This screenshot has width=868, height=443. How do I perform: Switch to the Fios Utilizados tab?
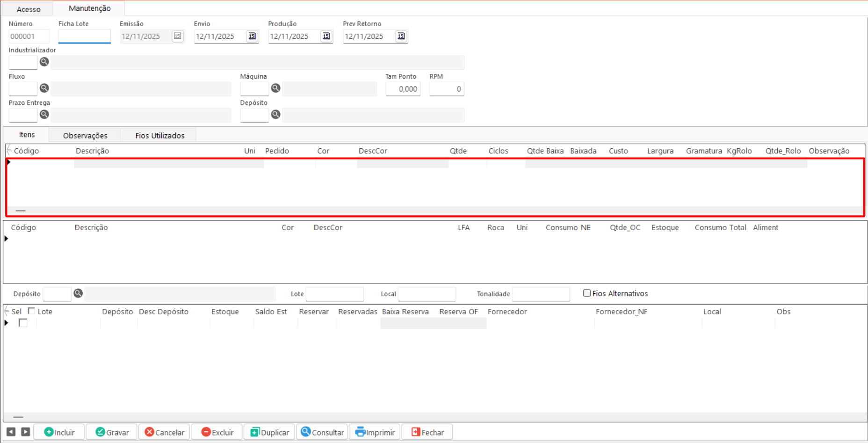pos(159,135)
